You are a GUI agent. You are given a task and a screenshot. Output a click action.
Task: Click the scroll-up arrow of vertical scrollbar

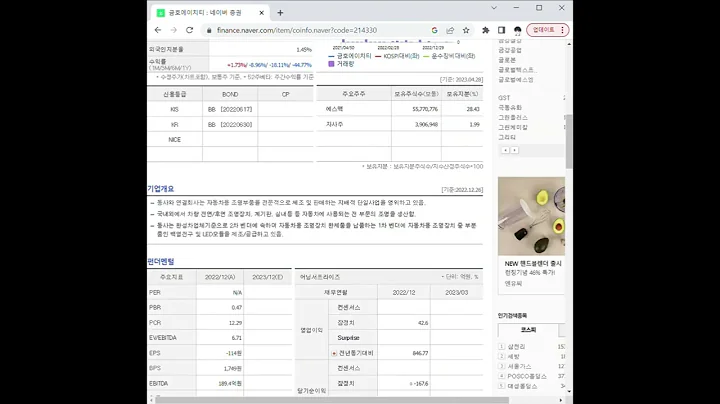(569, 44)
